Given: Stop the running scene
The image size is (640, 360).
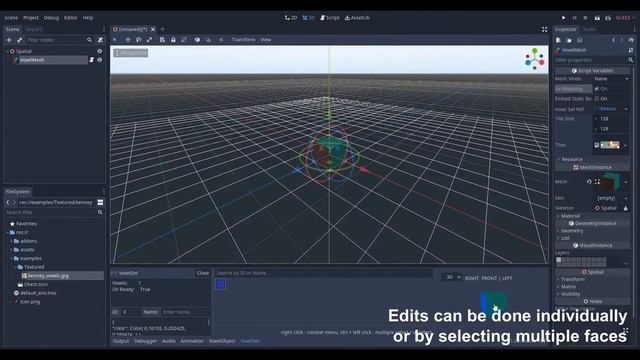Looking at the screenshot, I should (x=585, y=18).
